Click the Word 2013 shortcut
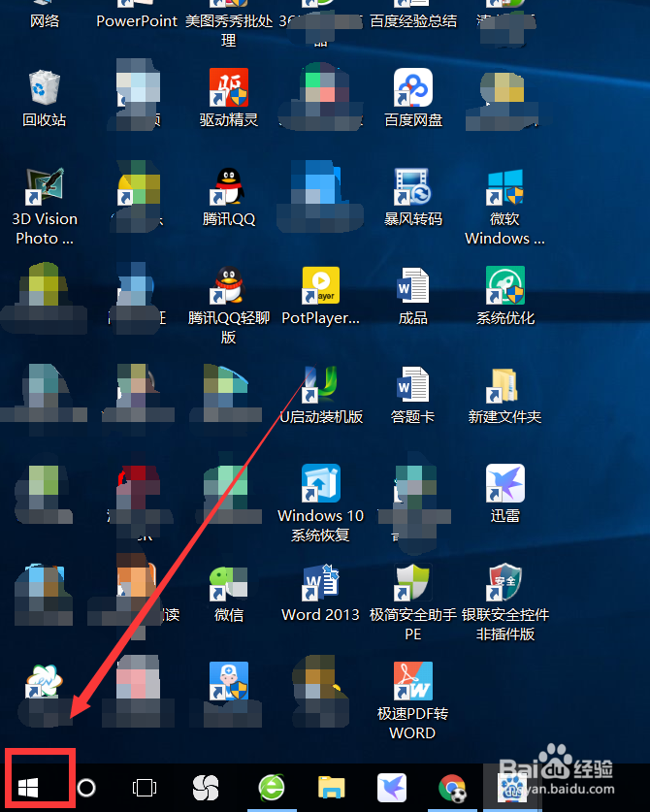 320,582
